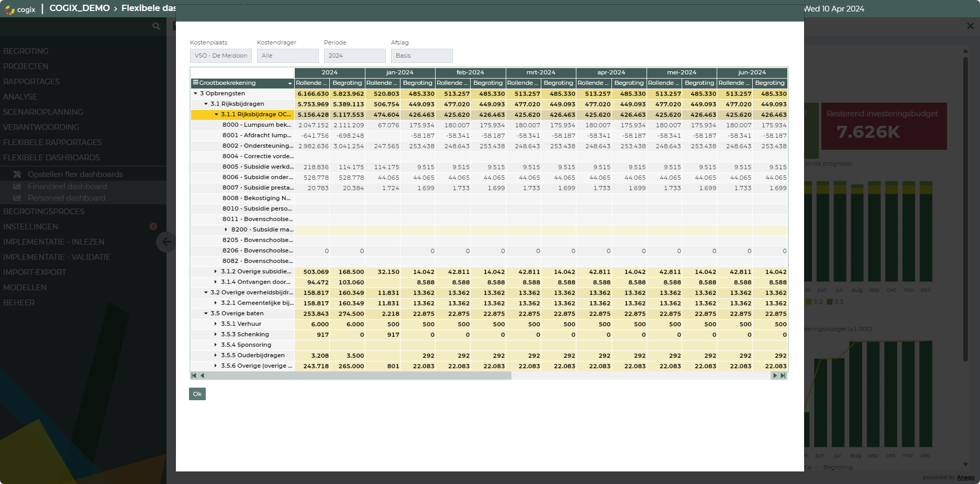This screenshot has height=484, width=980.
Task: Click the sidebar search magnifier icon
Action: coord(156,26)
